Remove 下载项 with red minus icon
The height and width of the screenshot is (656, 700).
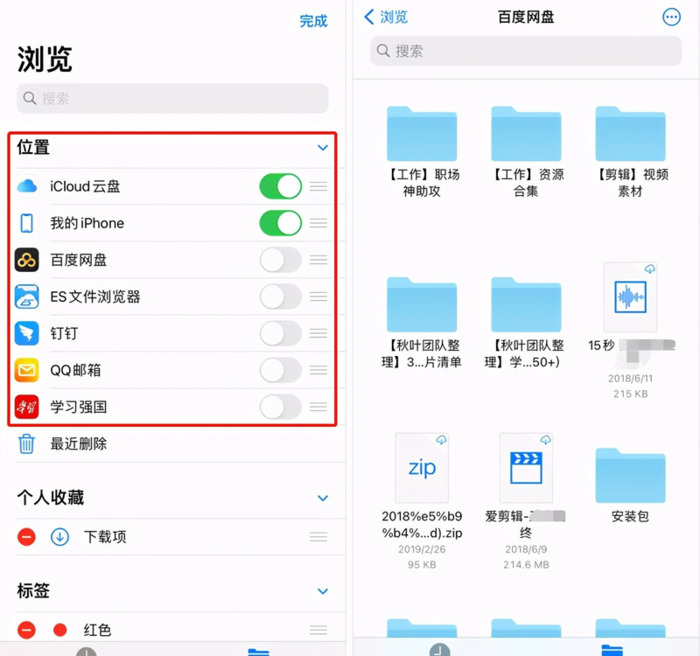(x=26, y=537)
